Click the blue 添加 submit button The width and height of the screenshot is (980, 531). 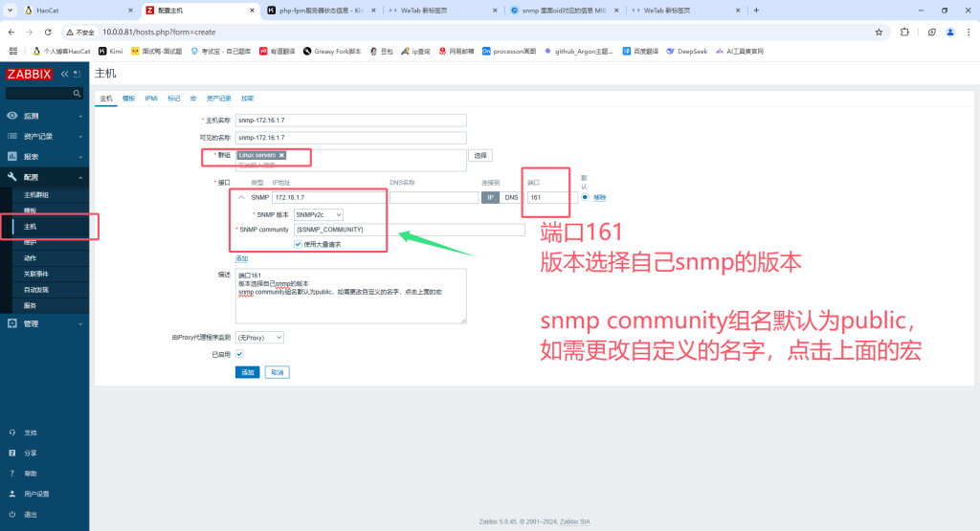tap(247, 372)
